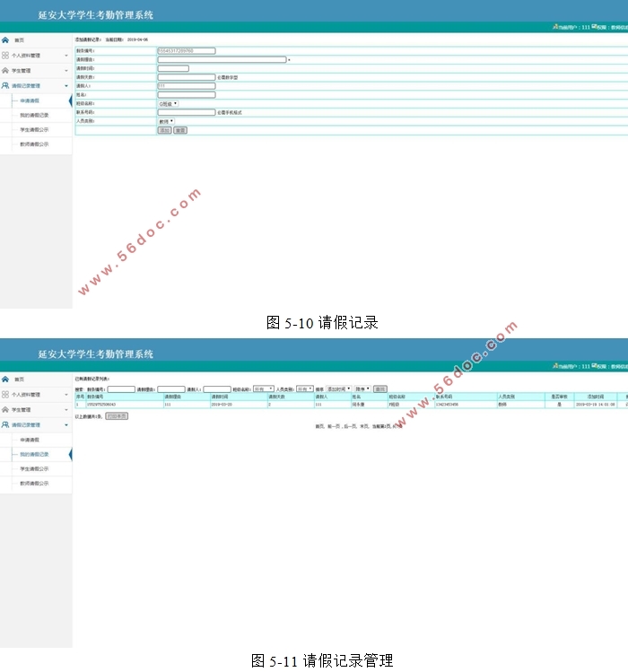Click the 13423453456 phone number cell
Screen dimensions: 628x672
point(447,405)
